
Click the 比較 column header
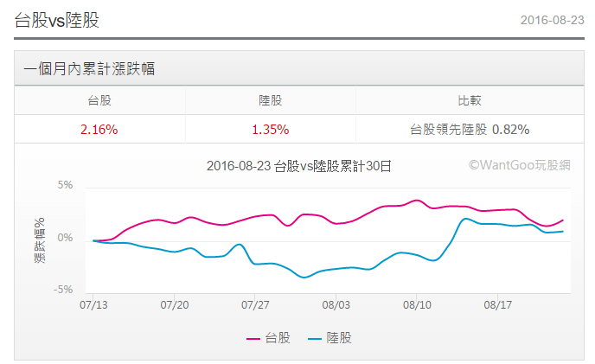pos(470,100)
